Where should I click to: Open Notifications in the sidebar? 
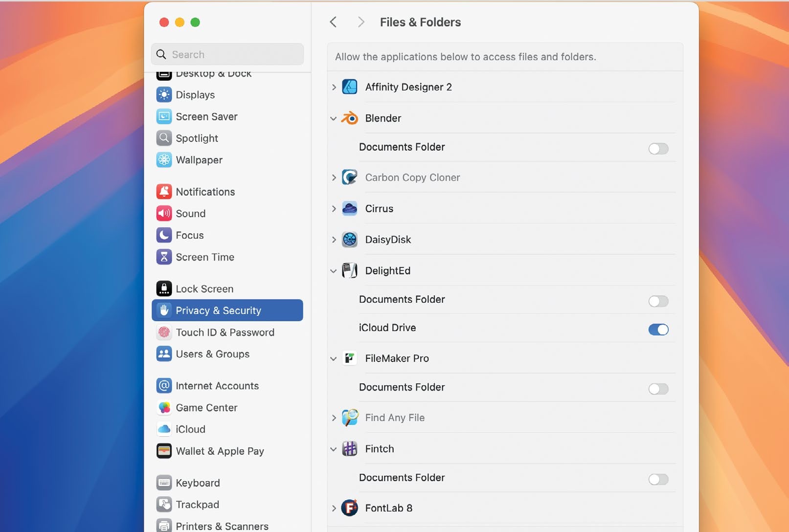point(205,192)
